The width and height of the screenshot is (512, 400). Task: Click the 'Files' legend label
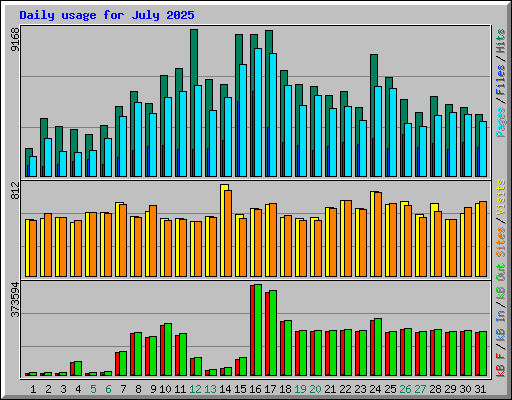pos(501,80)
